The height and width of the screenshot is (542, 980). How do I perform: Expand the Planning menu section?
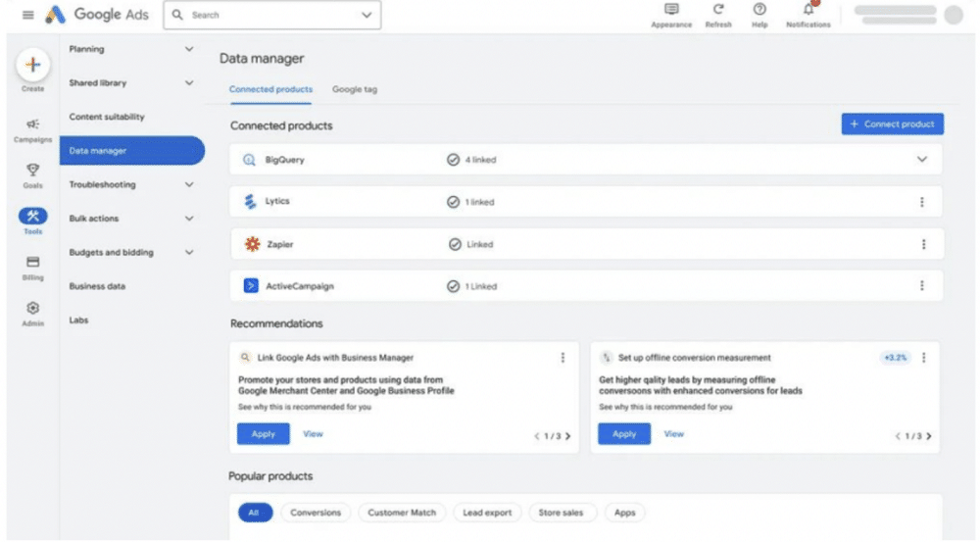[189, 49]
